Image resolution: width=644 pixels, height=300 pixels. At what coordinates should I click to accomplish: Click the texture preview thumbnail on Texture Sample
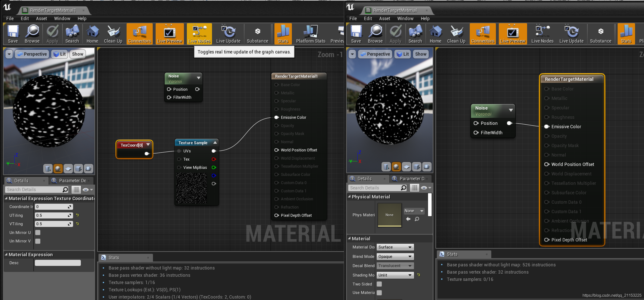coord(191,188)
